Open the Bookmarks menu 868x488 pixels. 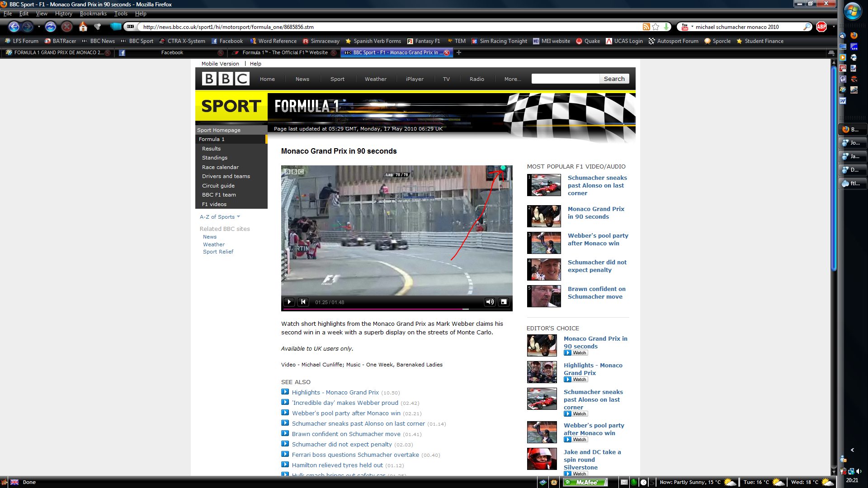[x=93, y=14]
